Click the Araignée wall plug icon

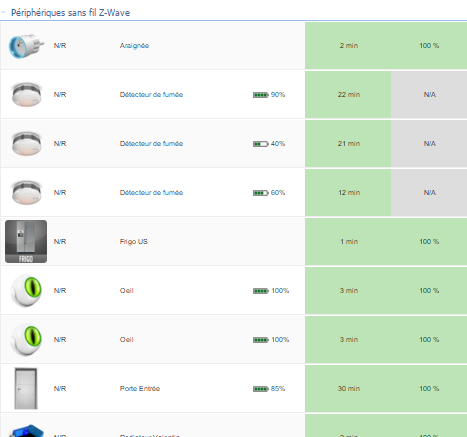[x=26, y=46]
